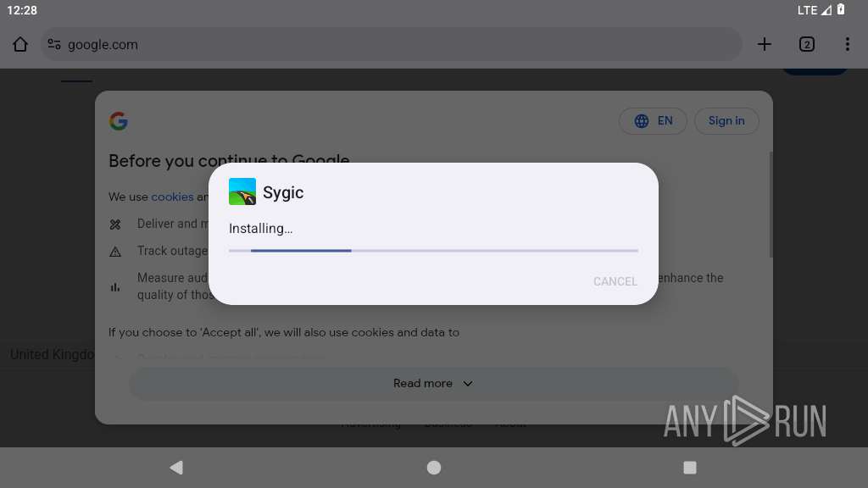868x488 pixels.
Task: Click the 'United Kingdom' footer text
Action: coord(52,355)
